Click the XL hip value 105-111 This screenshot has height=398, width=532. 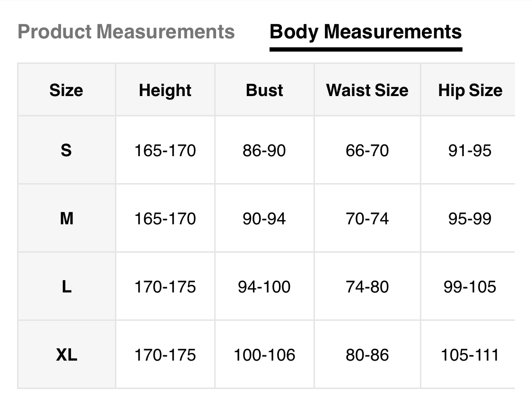pos(470,355)
